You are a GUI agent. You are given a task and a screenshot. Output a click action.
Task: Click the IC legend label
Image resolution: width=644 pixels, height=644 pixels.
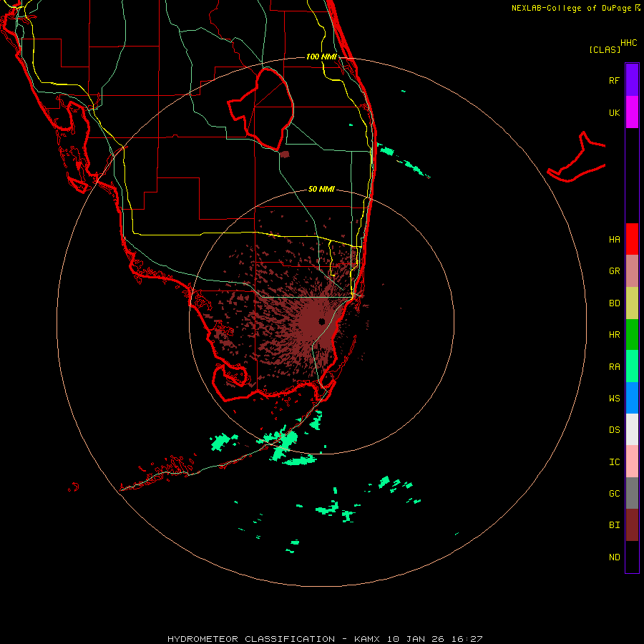(x=614, y=462)
